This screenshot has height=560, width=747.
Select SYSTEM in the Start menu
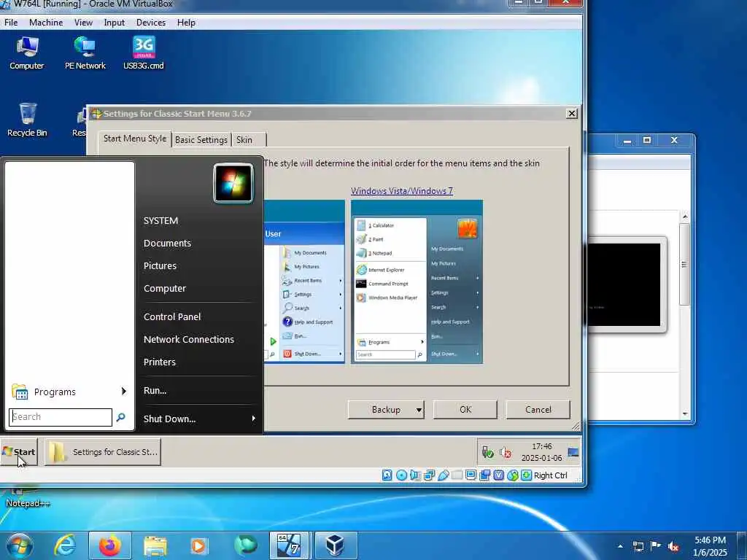tap(161, 220)
